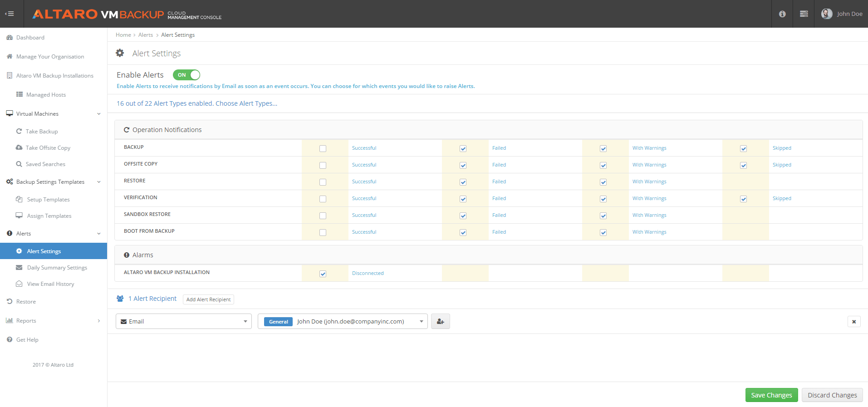Screen dimensions: 868x407
Task: Click Alert Recipient group icon
Action: [120, 299]
